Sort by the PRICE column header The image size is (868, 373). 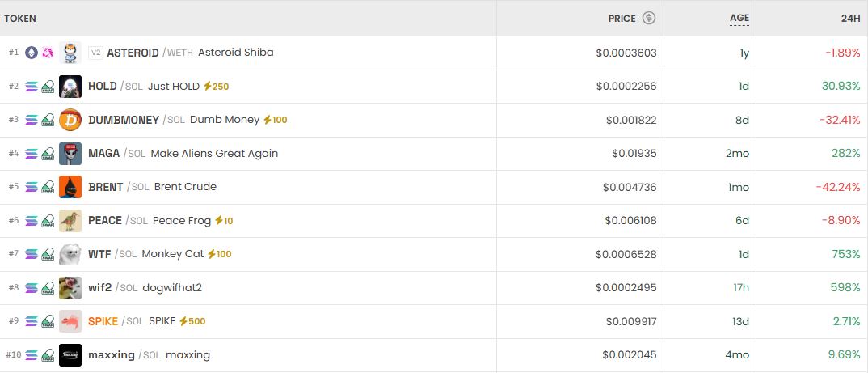622,18
